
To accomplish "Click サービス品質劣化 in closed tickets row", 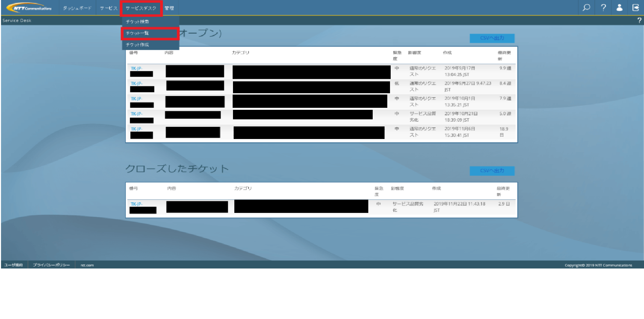I will pyautogui.click(x=408, y=207).
